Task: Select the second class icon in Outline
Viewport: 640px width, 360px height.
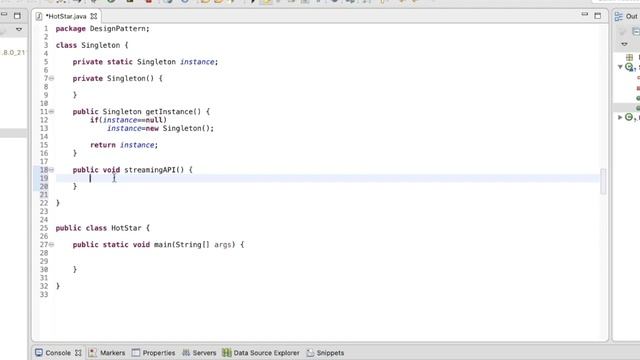Action: point(630,118)
